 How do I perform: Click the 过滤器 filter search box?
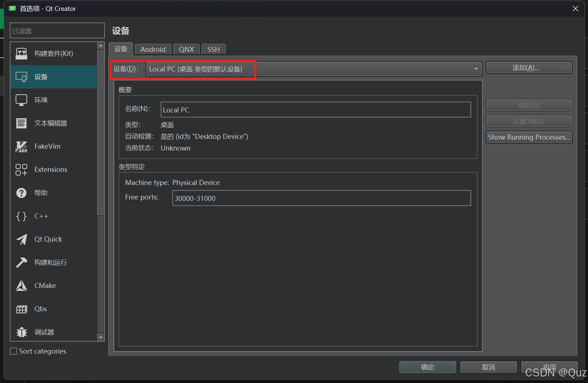point(57,30)
